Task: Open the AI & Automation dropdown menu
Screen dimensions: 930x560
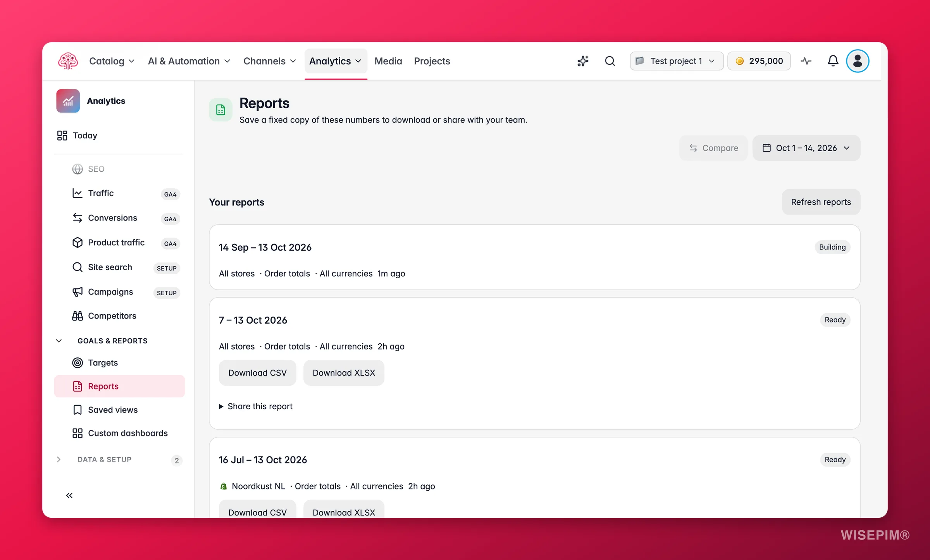Action: pos(189,61)
